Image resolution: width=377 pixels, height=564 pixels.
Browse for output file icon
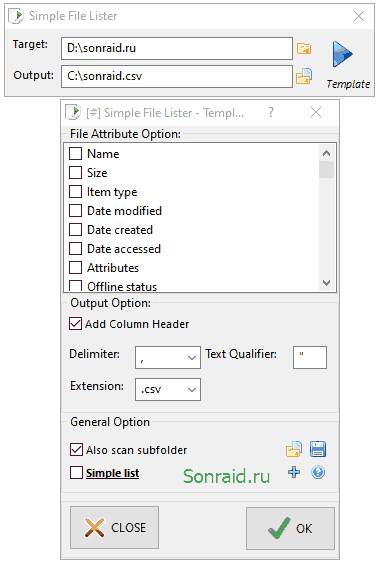(304, 76)
